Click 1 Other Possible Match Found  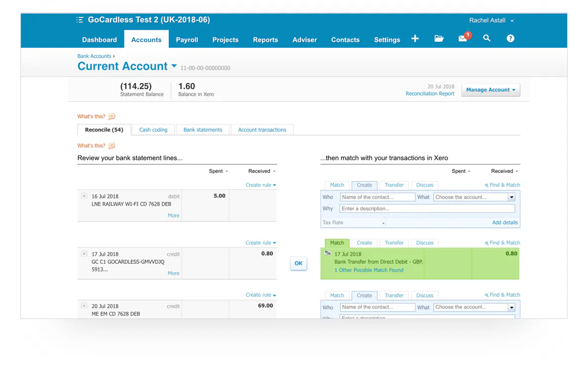pos(369,270)
